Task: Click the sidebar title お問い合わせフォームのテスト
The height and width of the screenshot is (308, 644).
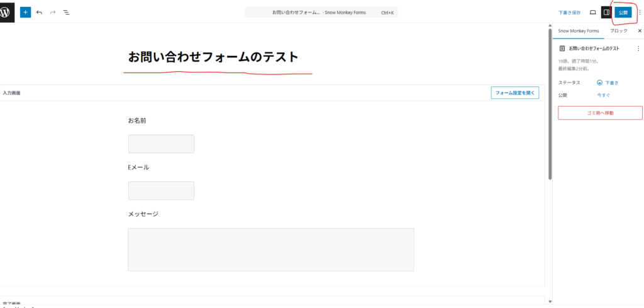Action: tap(594, 48)
